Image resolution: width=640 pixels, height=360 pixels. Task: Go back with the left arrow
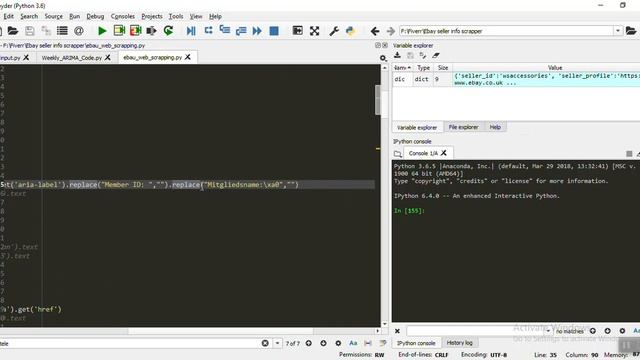coord(375,31)
